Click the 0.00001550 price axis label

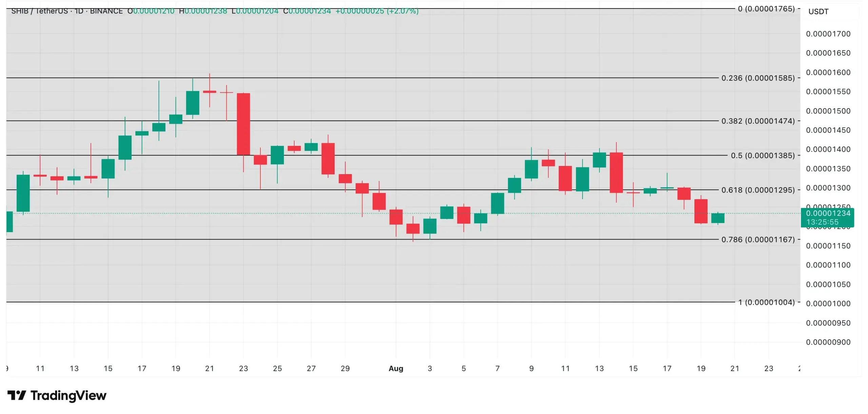828,92
